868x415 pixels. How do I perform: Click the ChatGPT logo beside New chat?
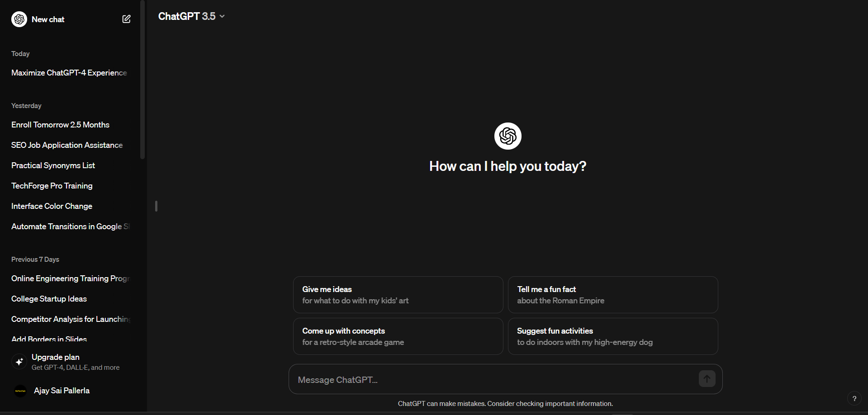tap(19, 19)
